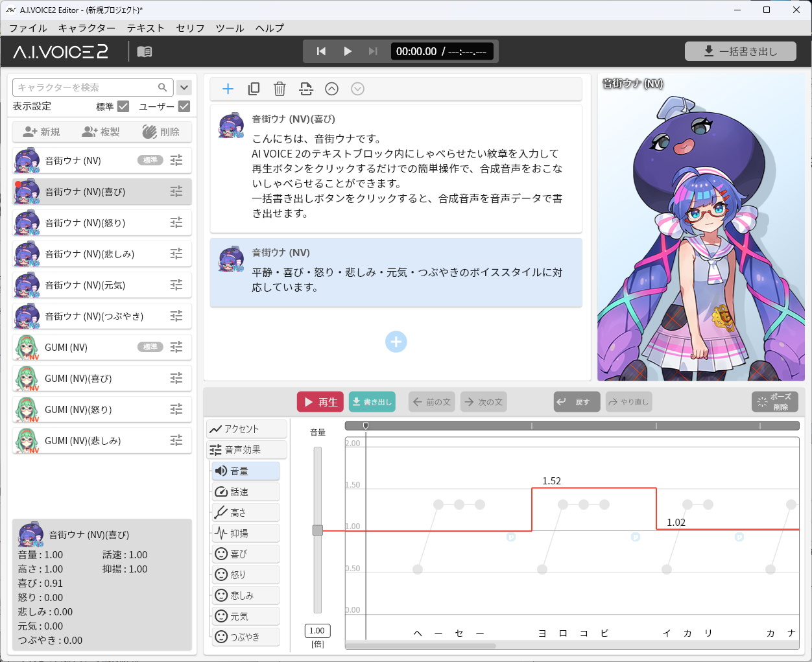Click the 音量 vertical slider handle
This screenshot has height=662, width=812.
coord(317,530)
